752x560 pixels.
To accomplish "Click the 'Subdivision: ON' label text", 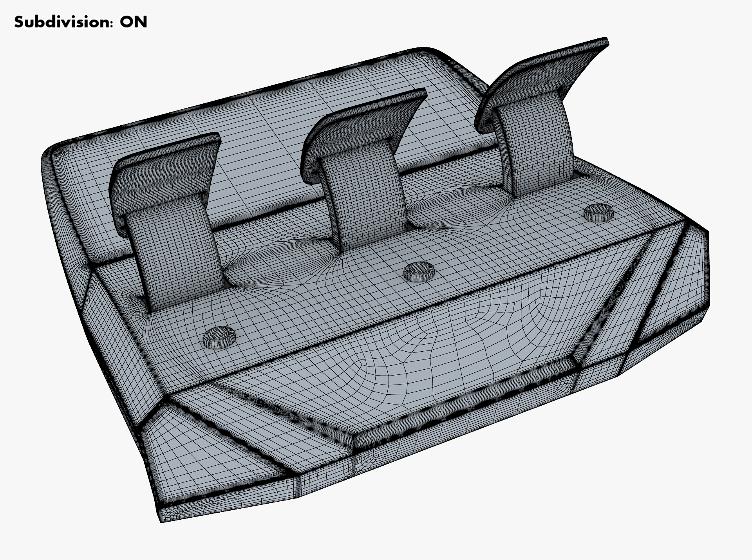I will point(80,22).
